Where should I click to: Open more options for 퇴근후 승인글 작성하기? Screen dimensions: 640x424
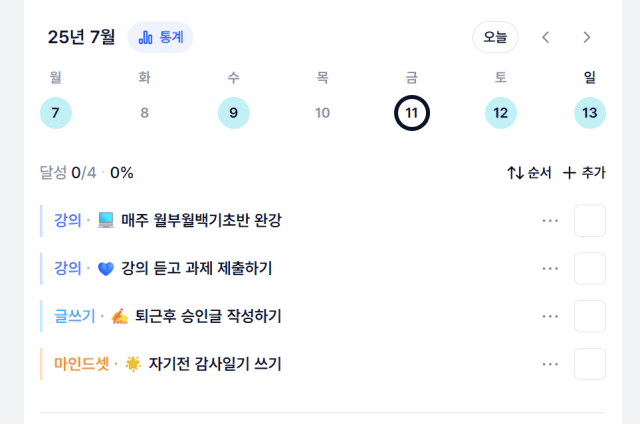click(550, 316)
